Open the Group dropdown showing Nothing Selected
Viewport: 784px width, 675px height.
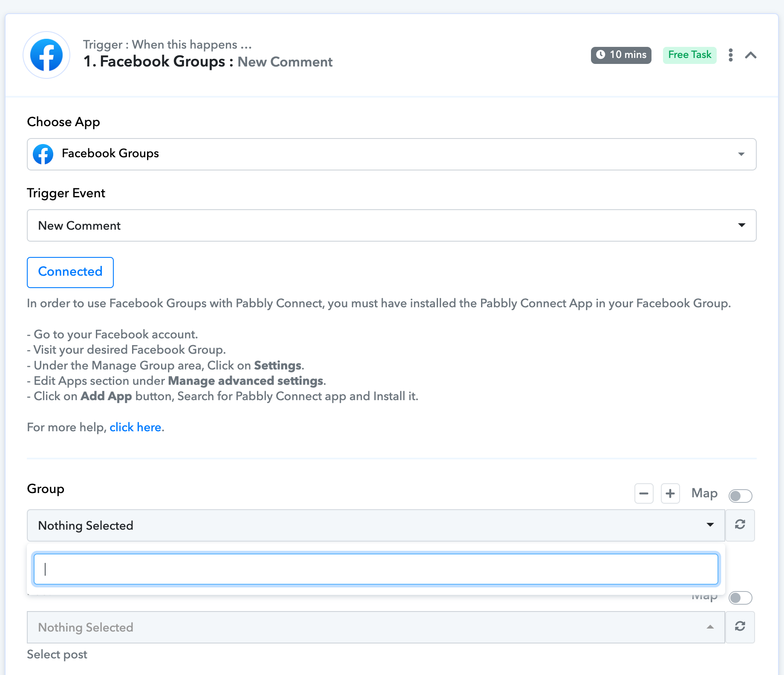376,525
